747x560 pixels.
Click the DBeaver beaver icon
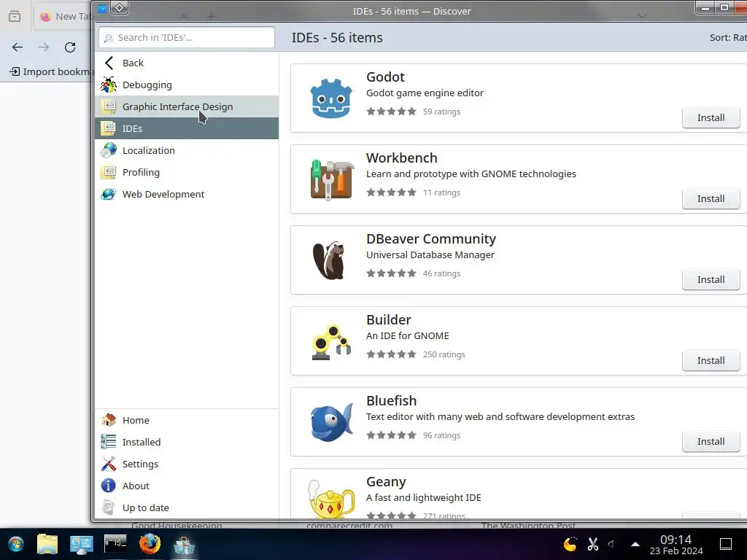tap(329, 260)
